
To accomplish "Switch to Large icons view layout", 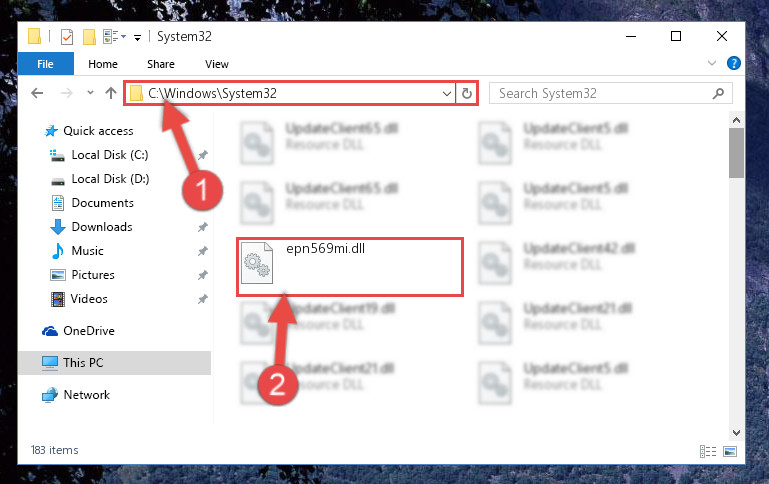I will click(x=730, y=451).
